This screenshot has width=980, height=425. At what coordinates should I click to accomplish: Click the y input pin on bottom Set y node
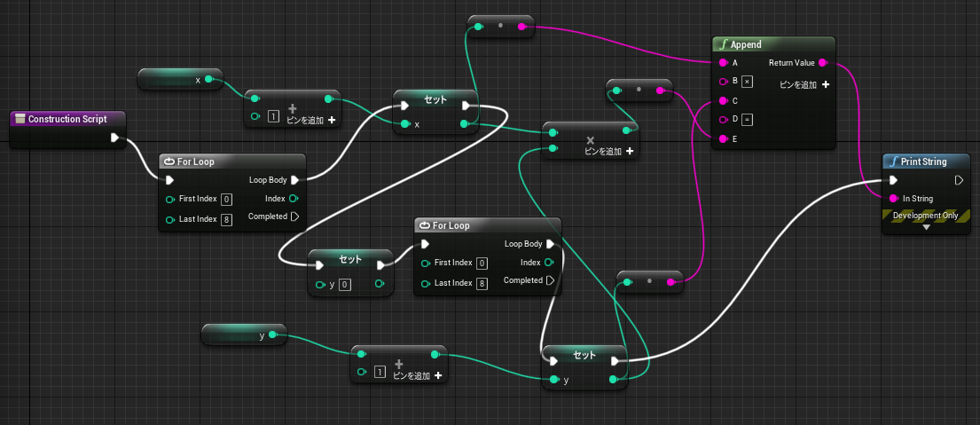pyautogui.click(x=553, y=380)
